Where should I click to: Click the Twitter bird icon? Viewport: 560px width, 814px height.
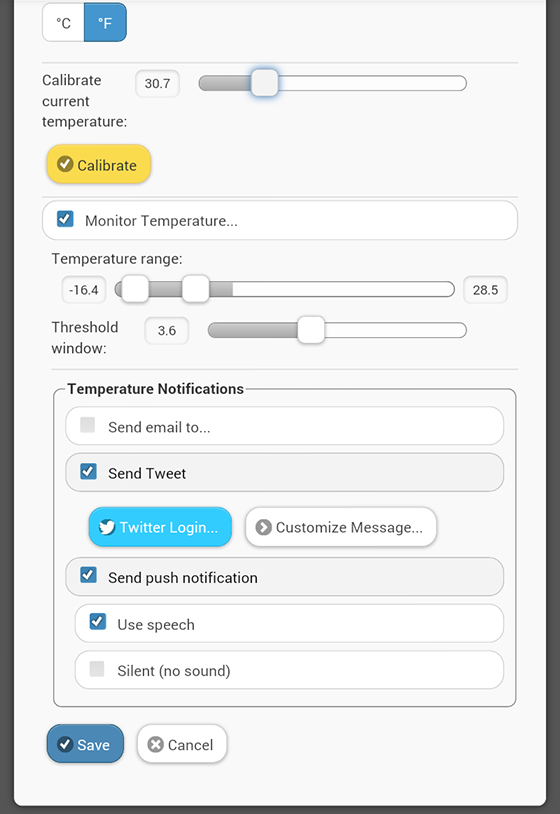[x=107, y=527]
